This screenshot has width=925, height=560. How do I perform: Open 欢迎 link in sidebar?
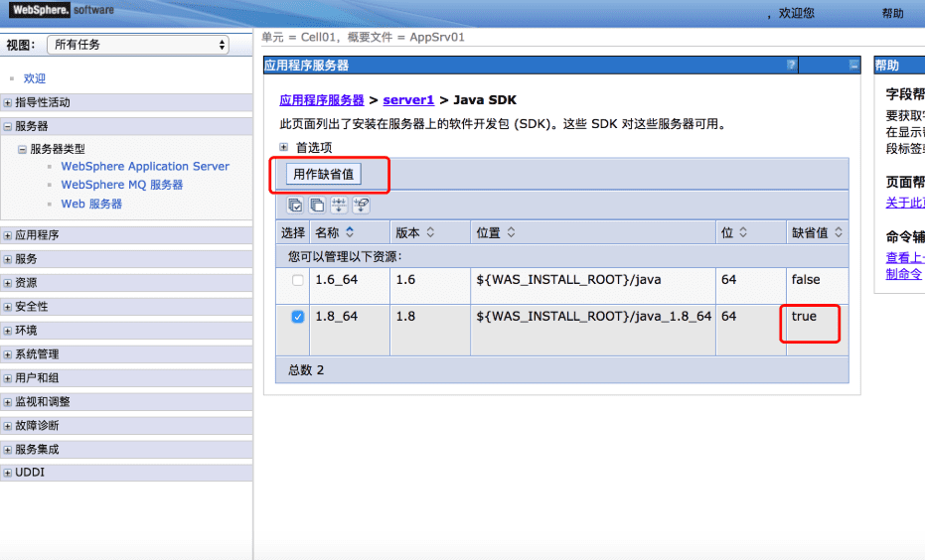click(x=34, y=78)
